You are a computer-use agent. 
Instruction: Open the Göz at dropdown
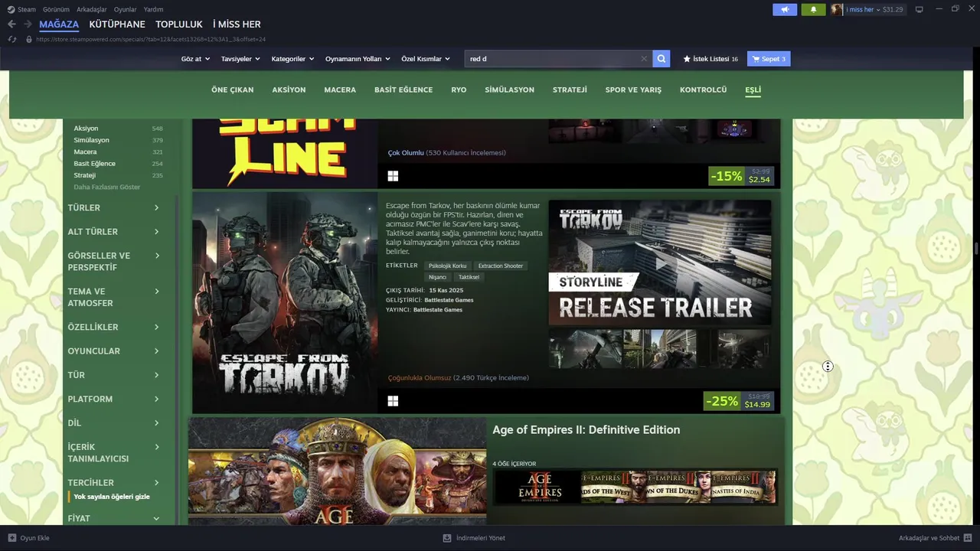[x=195, y=59]
